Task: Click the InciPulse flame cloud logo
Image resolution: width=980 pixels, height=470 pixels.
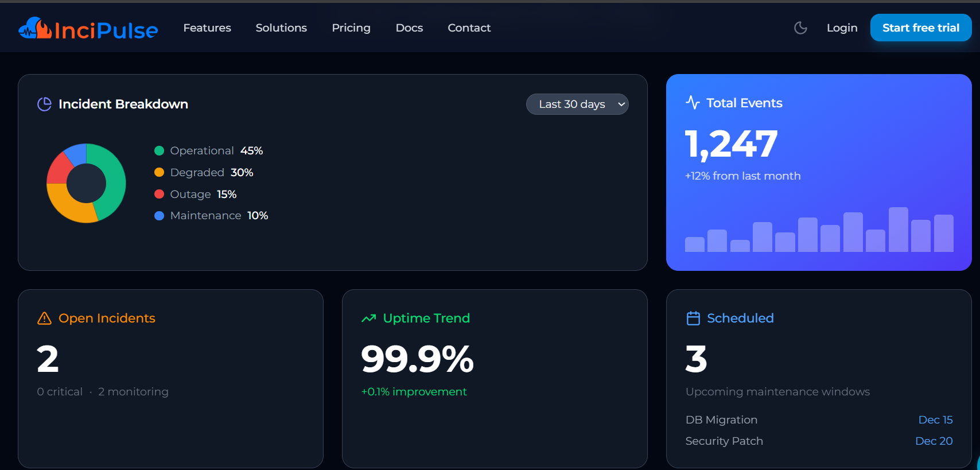Action: pyautogui.click(x=35, y=28)
